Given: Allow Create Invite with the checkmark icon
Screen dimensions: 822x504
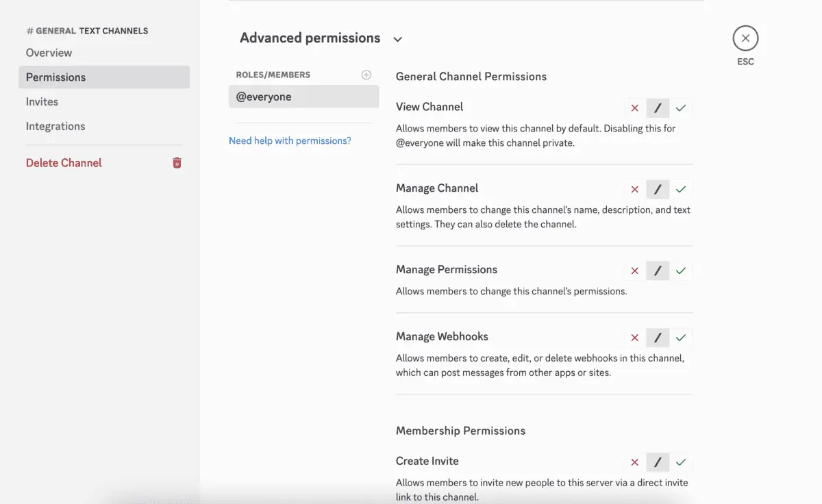Looking at the screenshot, I should click(x=681, y=462).
